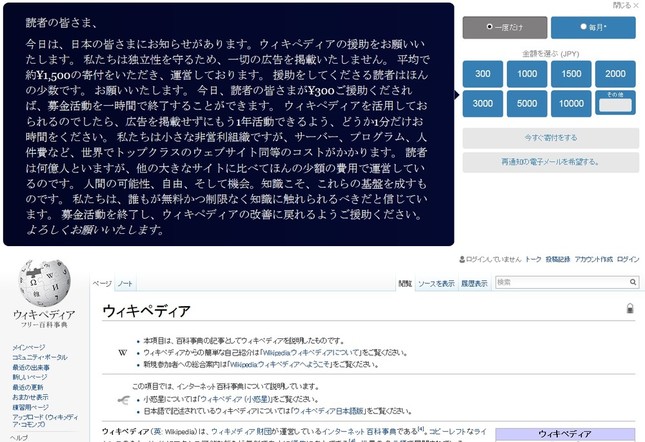Click the search magnifier icon
This screenshot has width=645, height=442.
[631, 283]
